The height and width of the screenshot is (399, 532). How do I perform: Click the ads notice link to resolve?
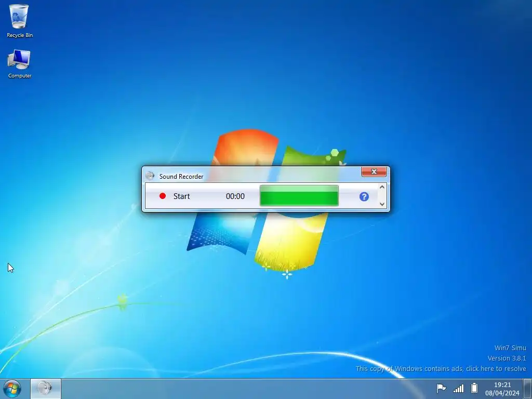click(441, 368)
